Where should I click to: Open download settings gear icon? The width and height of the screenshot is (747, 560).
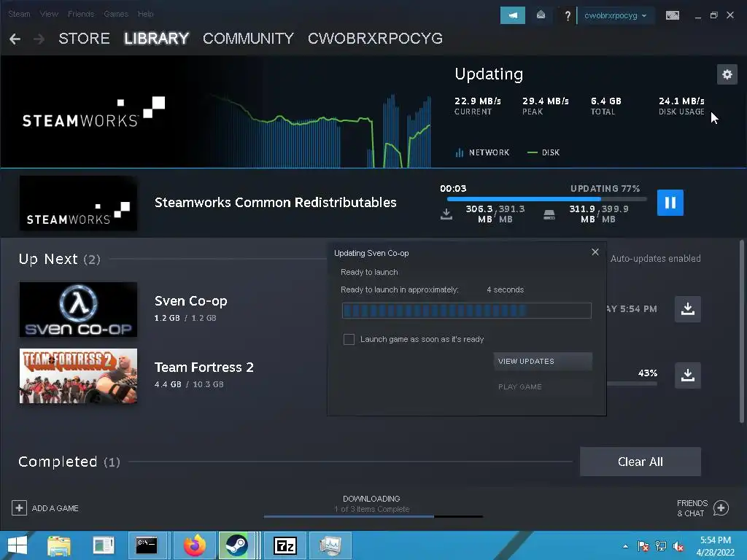click(727, 74)
